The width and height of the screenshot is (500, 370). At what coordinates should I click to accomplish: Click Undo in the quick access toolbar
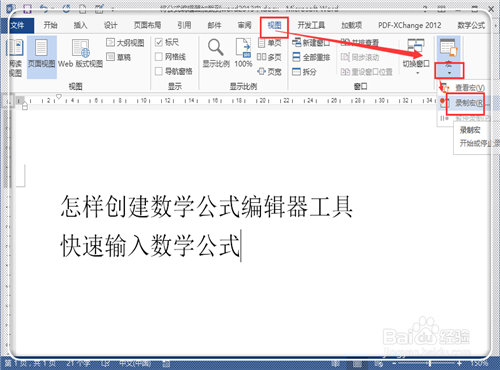pos(44,8)
